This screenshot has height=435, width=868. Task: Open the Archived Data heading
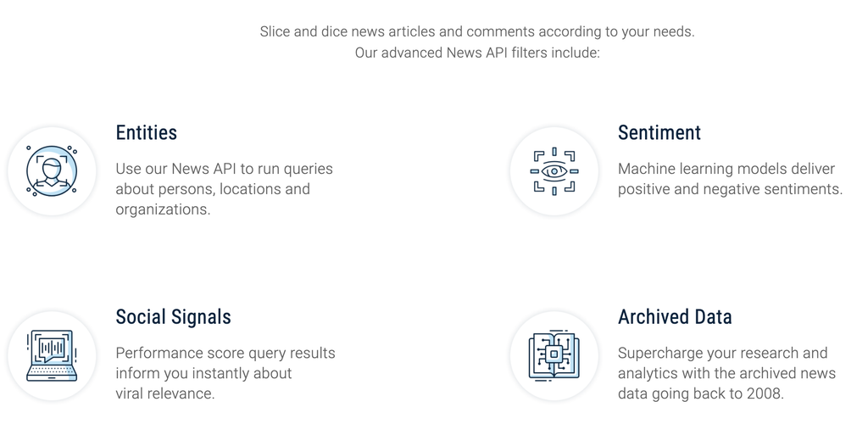pyautogui.click(x=675, y=317)
